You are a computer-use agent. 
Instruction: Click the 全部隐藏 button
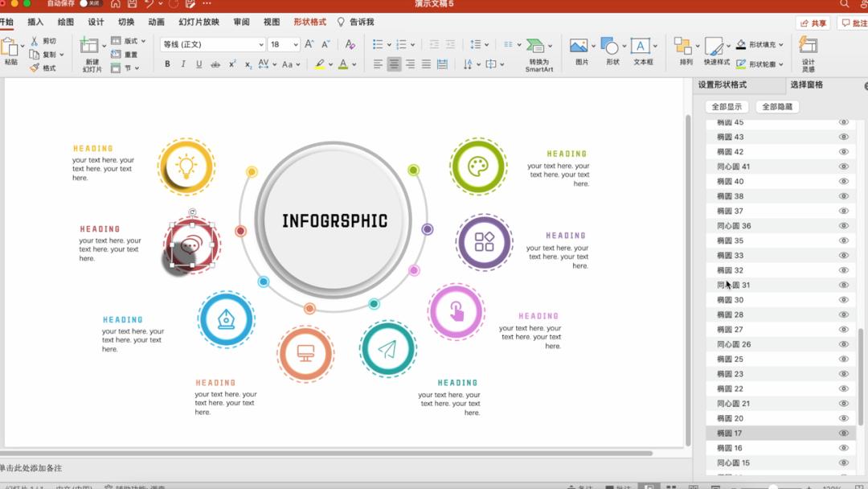pyautogui.click(x=777, y=107)
